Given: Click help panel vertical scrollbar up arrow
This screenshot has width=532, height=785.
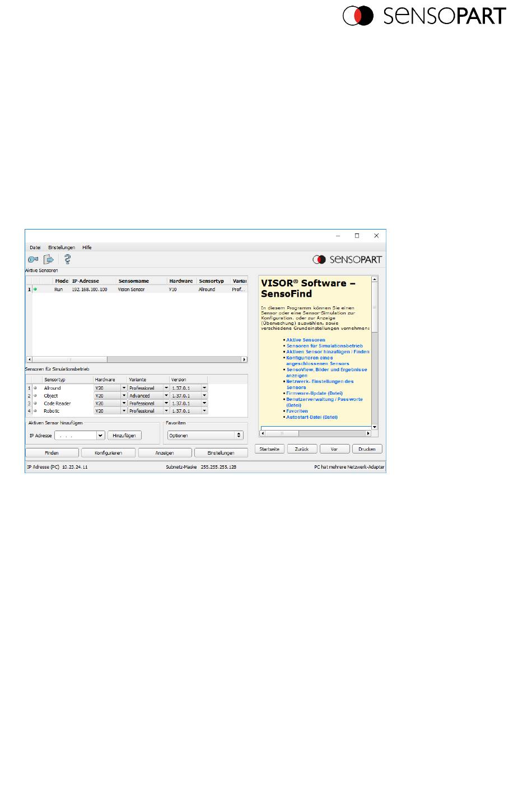Looking at the screenshot, I should [375, 279].
